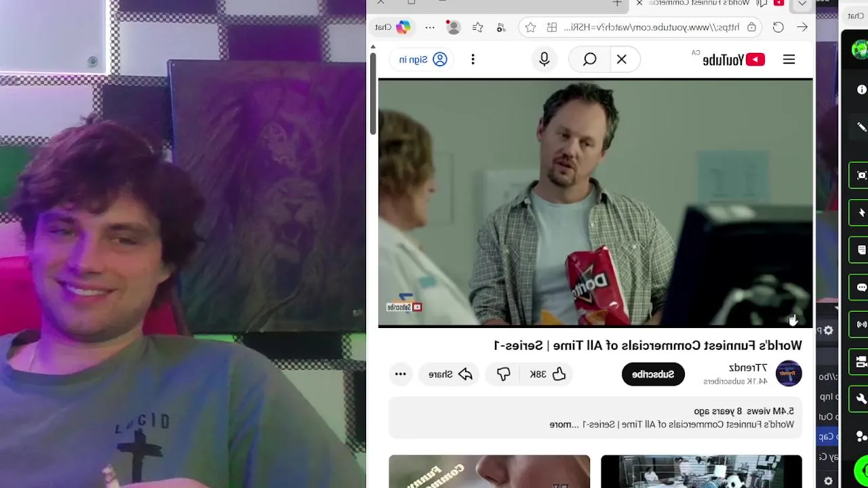This screenshot has height=488, width=868.
Task: Go to YouTube home via the logo
Action: (x=734, y=60)
